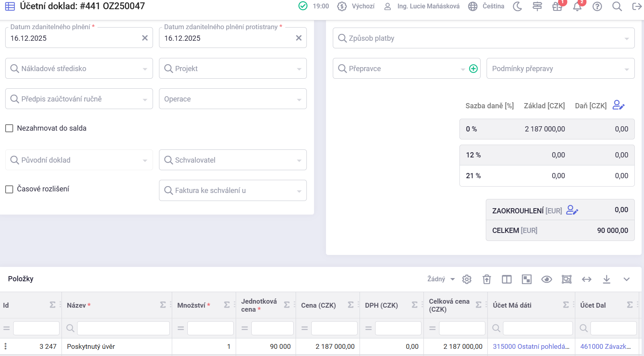This screenshot has width=644, height=356.
Task: Enable Nezahrnovat do salda checkbox
Action: [x=9, y=128]
